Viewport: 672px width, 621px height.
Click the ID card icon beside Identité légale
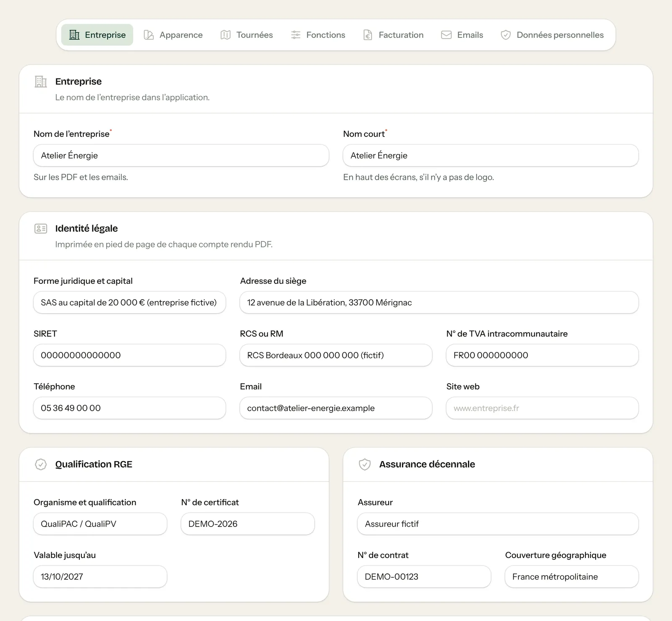(x=41, y=228)
